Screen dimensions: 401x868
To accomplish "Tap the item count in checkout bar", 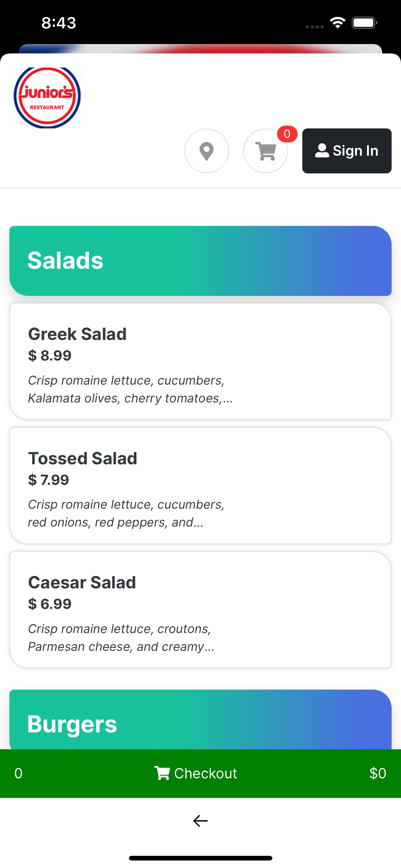I will point(18,773).
